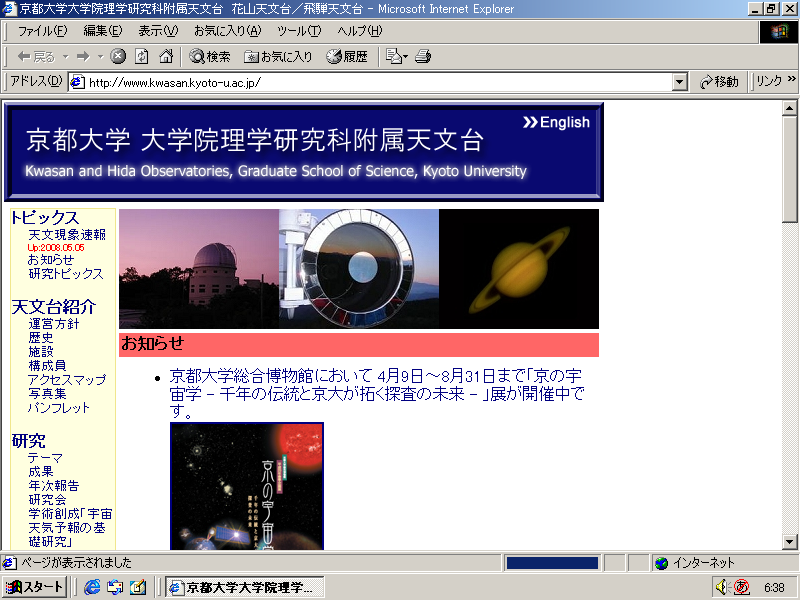Open the 施設 link
800x600 pixels.
coord(41,352)
